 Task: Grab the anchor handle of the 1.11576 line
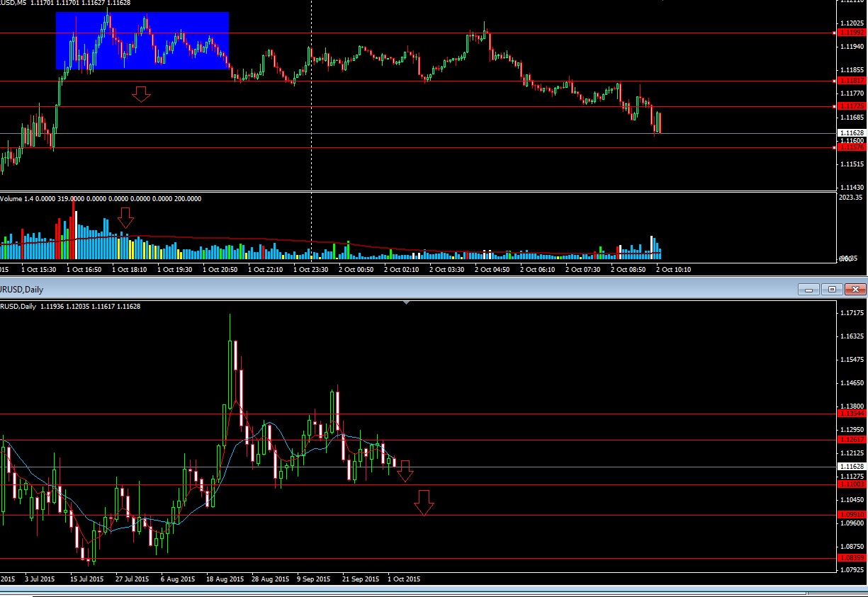tap(834, 147)
